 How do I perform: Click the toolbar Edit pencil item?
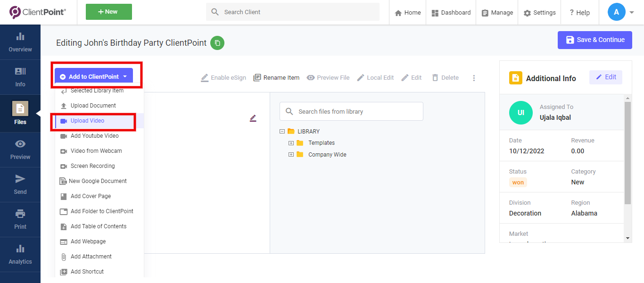point(412,78)
